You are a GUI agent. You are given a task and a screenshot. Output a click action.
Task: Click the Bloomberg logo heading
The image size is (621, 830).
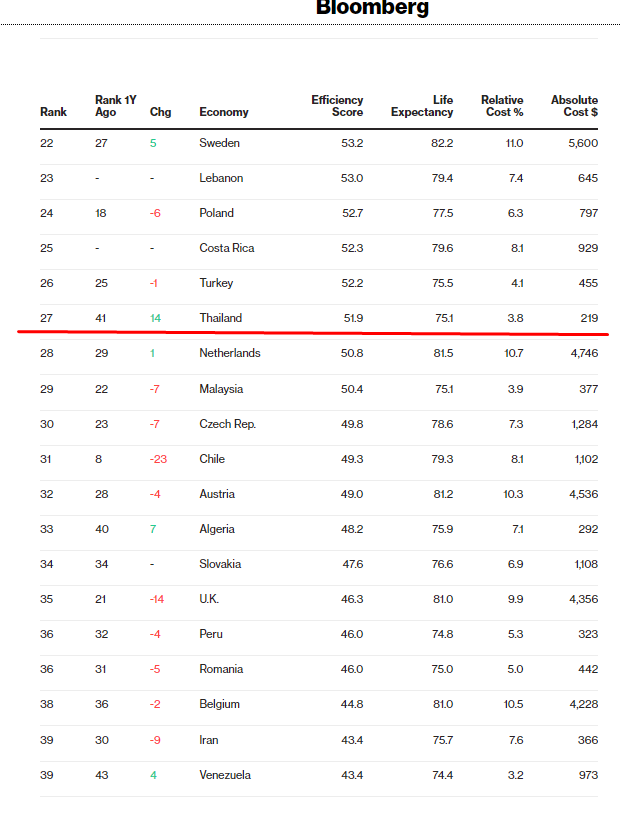[x=372, y=8]
